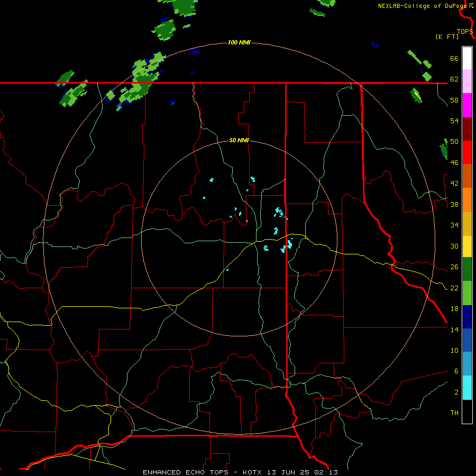Viewport: 476px width, 476px height.
Task: Click the 46 value on the color scale
Action: click(454, 163)
